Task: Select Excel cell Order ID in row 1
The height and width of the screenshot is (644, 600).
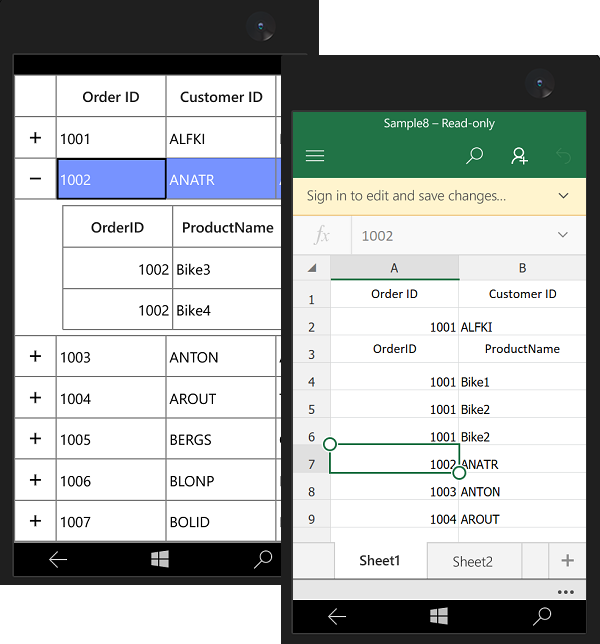Action: coord(395,294)
